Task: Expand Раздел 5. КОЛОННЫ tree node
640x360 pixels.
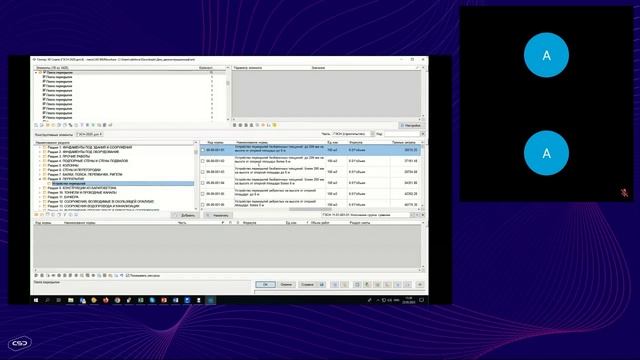Action: pos(40,165)
